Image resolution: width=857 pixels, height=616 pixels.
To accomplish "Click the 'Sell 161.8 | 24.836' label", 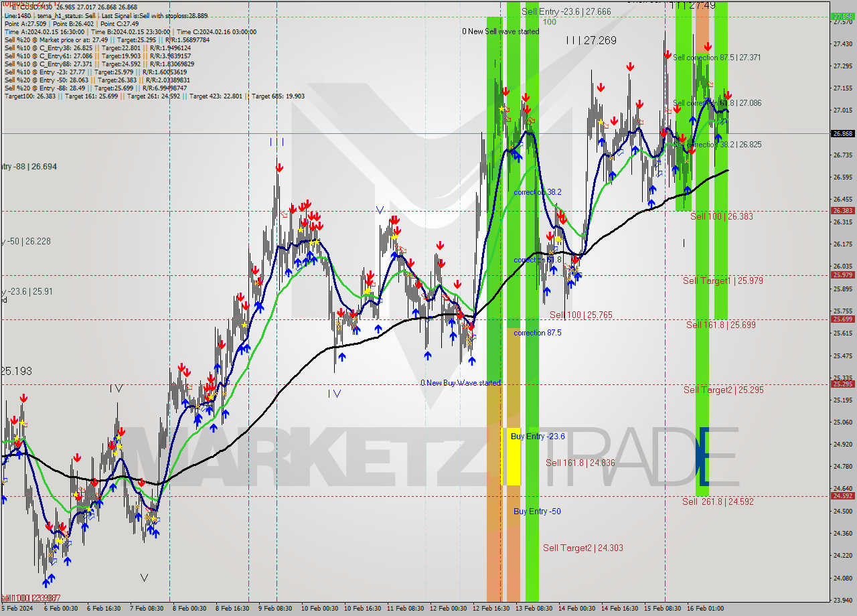I will pyautogui.click(x=580, y=463).
